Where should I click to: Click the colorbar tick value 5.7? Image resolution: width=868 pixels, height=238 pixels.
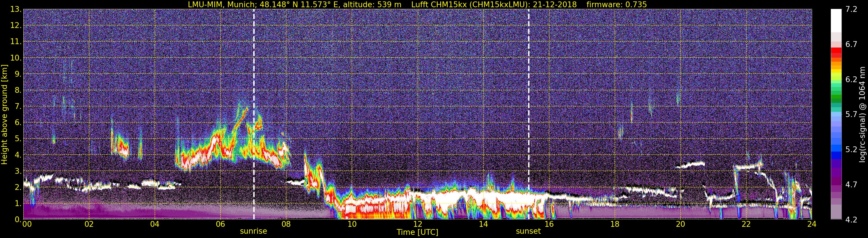point(851,115)
